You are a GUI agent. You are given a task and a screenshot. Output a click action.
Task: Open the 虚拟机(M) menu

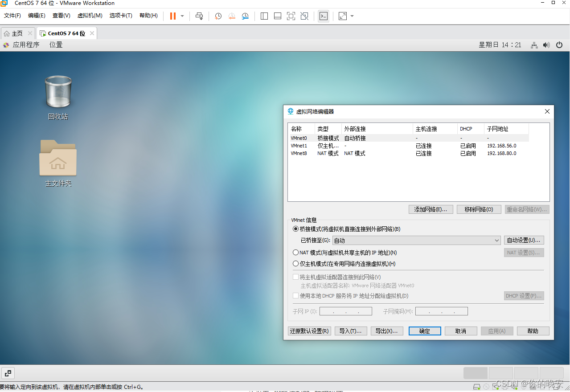click(90, 16)
